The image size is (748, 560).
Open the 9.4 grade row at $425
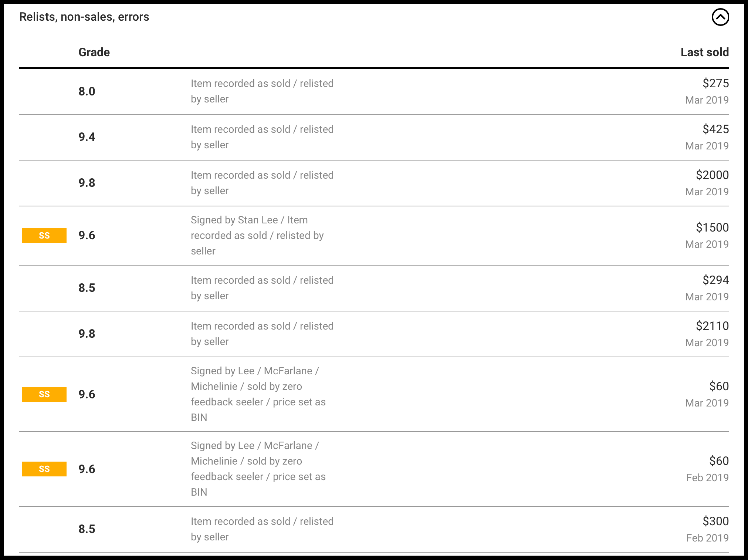(374, 137)
